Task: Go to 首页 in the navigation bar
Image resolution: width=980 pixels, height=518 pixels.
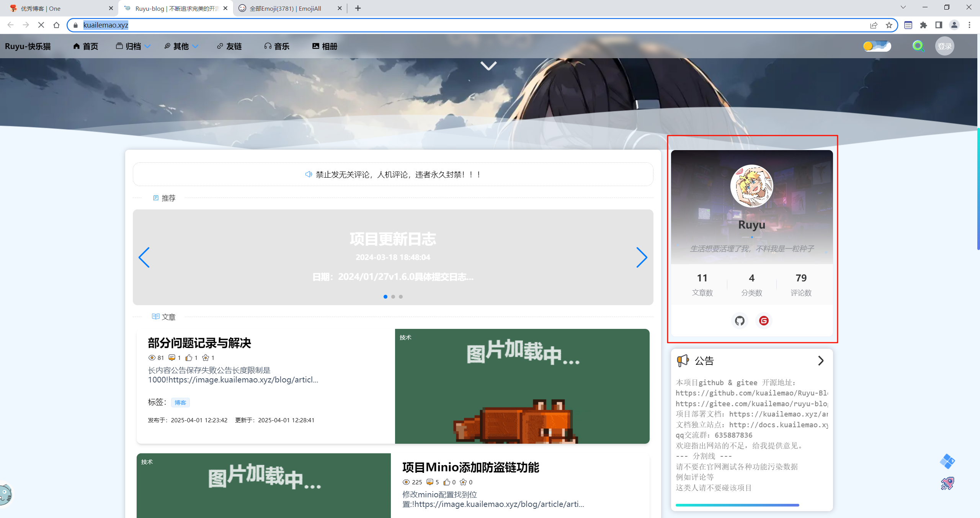Action: (x=86, y=46)
